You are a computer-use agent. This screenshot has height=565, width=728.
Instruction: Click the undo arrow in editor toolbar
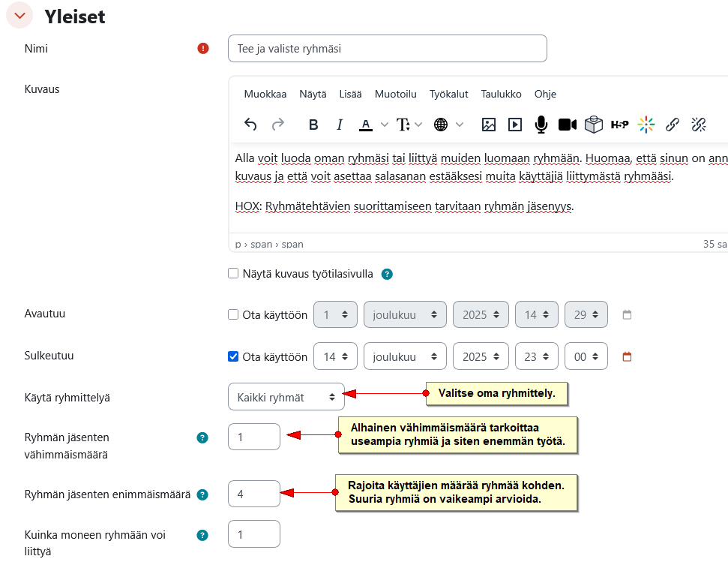point(250,125)
